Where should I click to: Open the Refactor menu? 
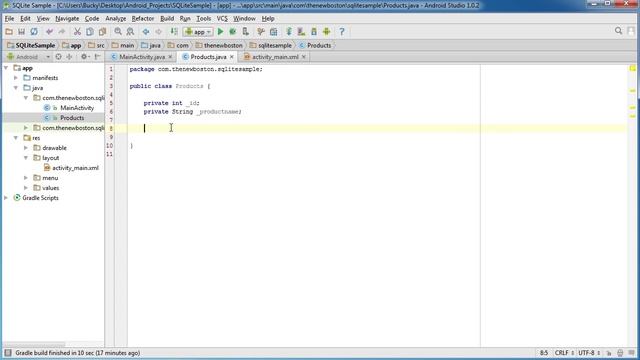click(x=143, y=18)
